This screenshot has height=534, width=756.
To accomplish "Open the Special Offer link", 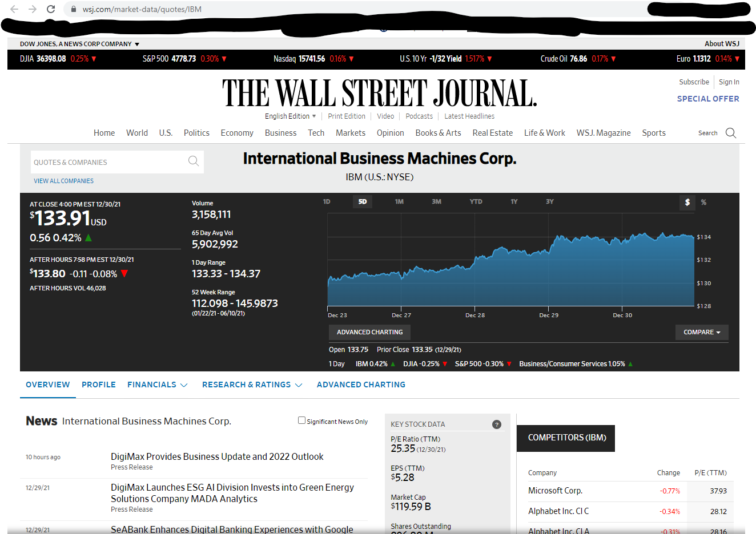I will click(708, 99).
